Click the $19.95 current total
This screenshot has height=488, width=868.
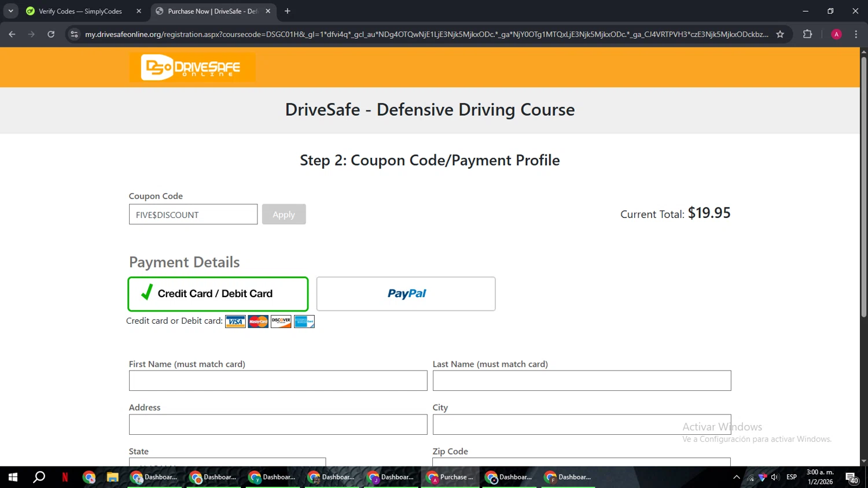709,213
